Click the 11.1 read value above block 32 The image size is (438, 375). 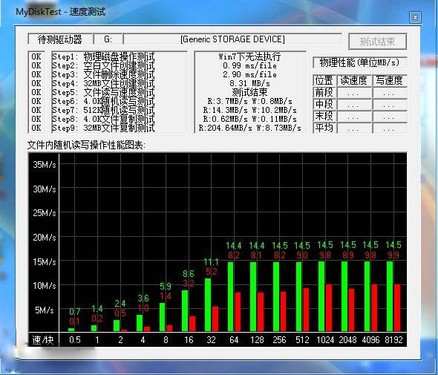pos(211,262)
